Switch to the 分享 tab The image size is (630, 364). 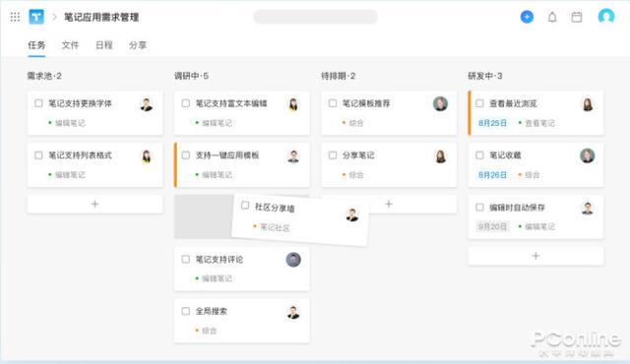(138, 45)
